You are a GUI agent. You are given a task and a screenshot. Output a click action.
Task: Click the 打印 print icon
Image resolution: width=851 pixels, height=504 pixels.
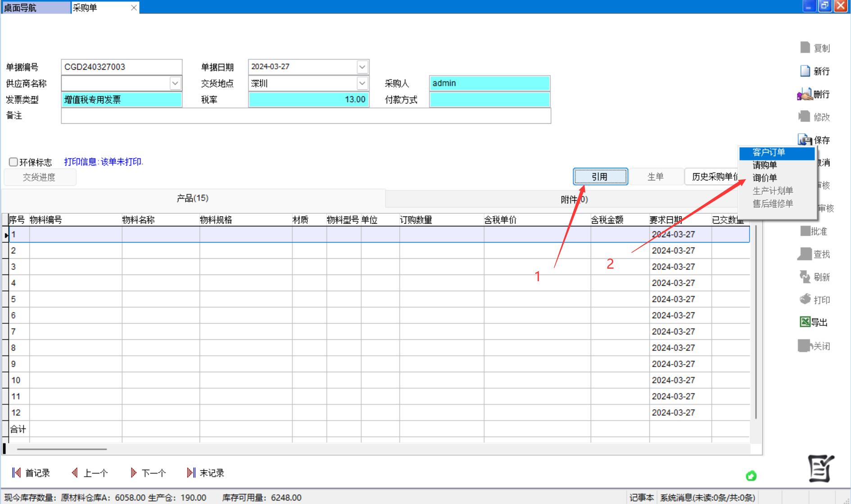coord(805,299)
